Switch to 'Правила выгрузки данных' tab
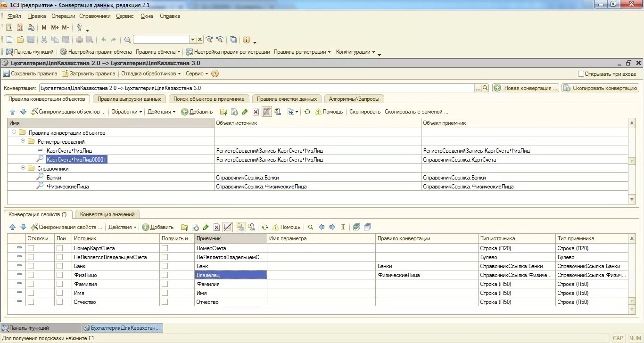Screen dimensions: 644x343 coord(130,99)
